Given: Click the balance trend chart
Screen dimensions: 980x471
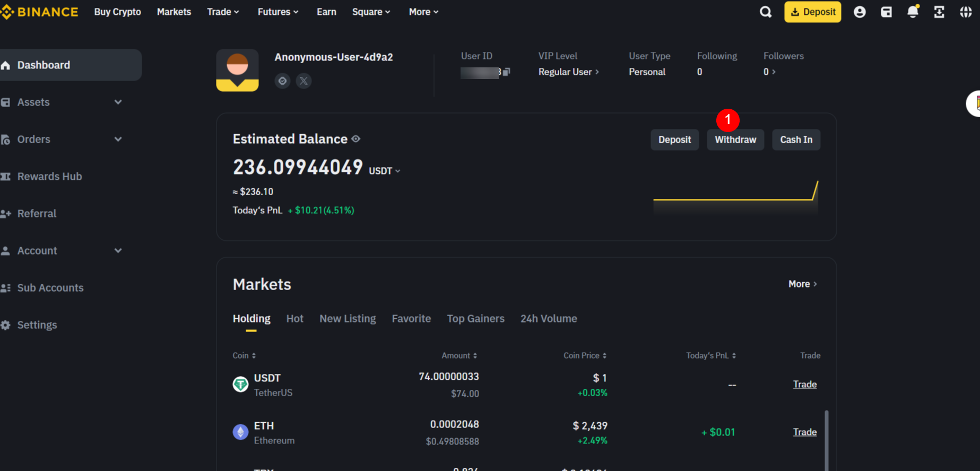Looking at the screenshot, I should pyautogui.click(x=735, y=196).
